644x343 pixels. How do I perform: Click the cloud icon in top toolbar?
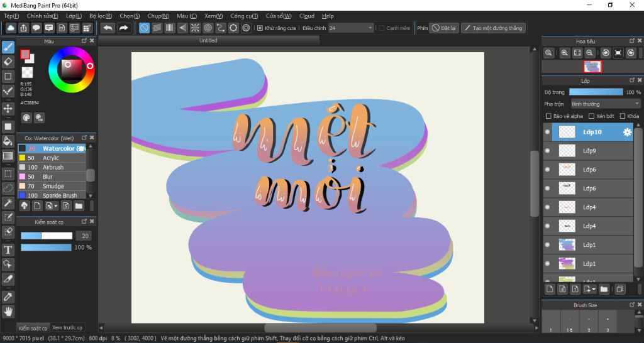click(11, 28)
